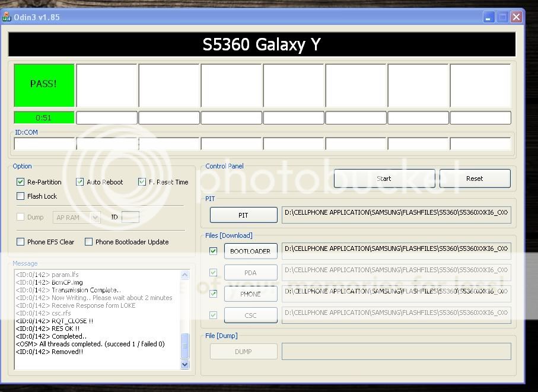
Task: Click the ID input field next to Dump
Action: [130, 217]
